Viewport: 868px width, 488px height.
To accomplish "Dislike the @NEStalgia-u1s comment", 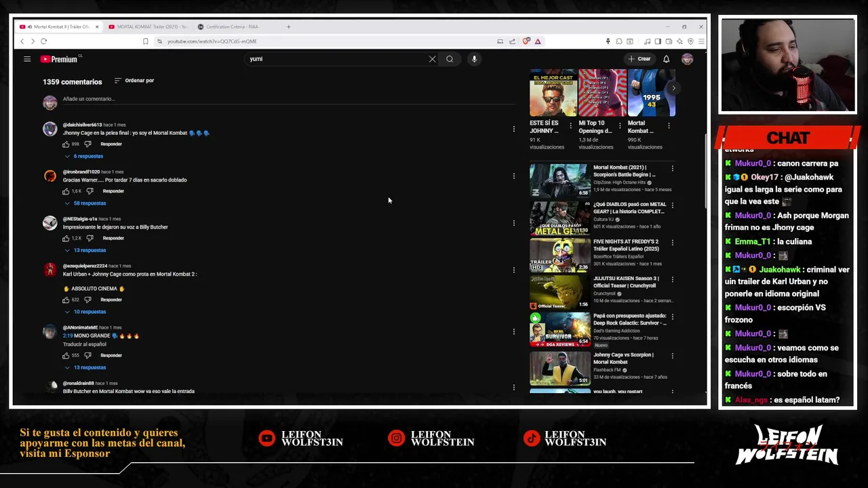I will point(90,239).
